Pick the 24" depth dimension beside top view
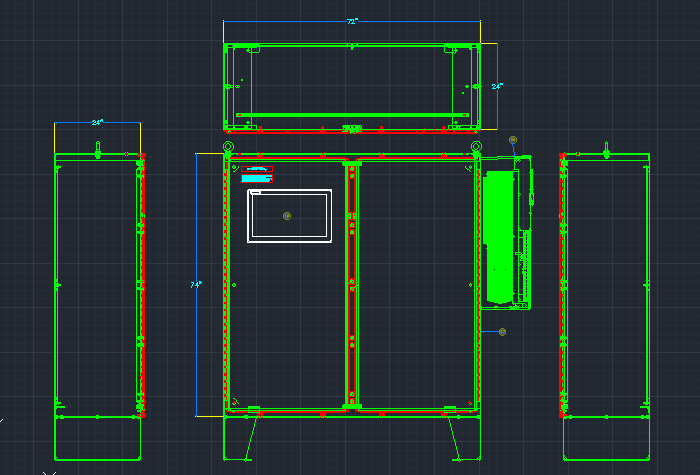This screenshot has height=475, width=700. point(496,87)
